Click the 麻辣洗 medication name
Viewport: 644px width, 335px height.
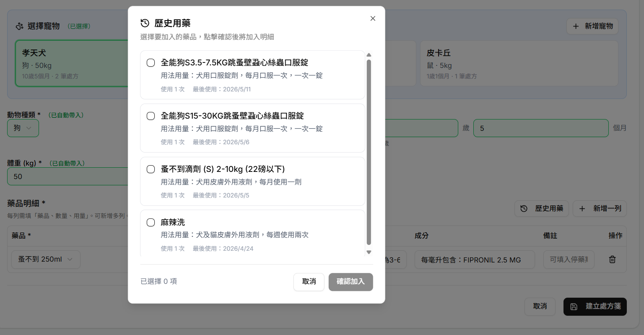[x=173, y=223]
